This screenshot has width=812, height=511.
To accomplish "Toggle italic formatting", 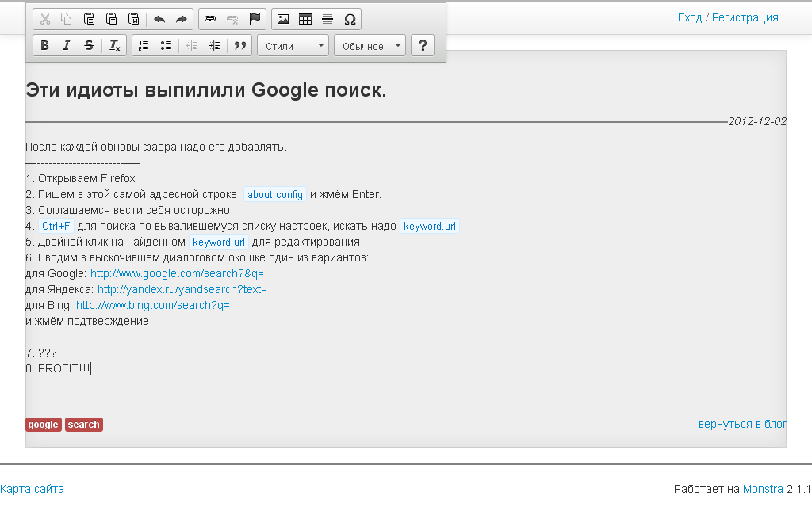I will pos(67,46).
